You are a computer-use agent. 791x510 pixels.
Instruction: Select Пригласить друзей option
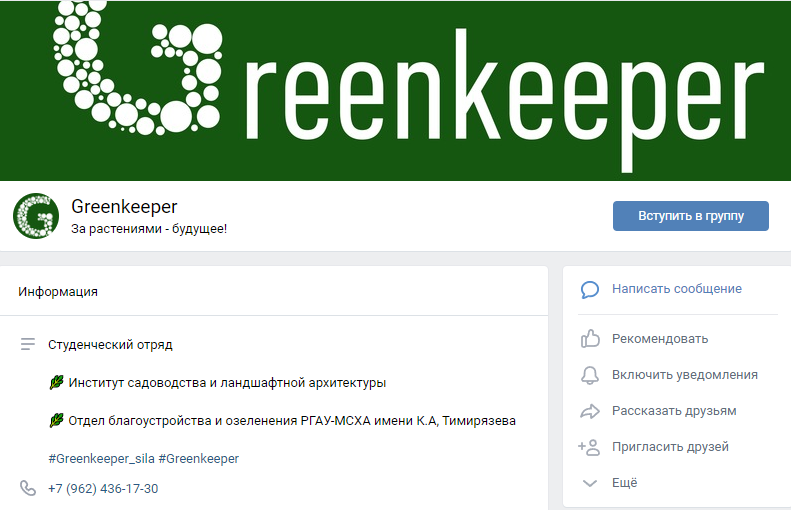pyautogui.click(x=670, y=446)
